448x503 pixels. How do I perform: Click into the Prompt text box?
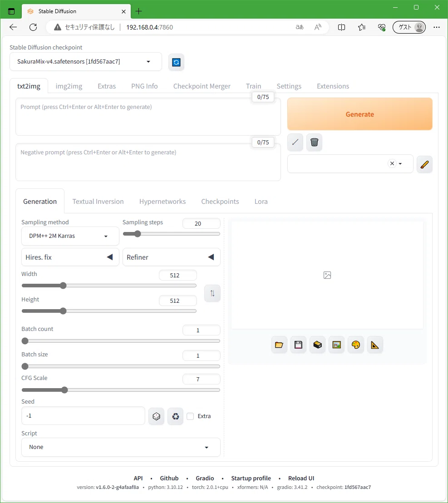coord(148,117)
